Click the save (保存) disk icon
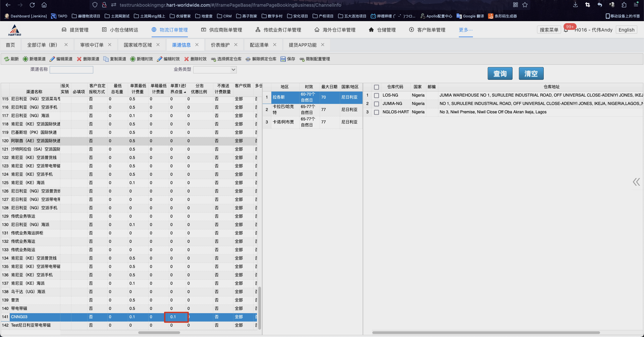 (x=283, y=59)
